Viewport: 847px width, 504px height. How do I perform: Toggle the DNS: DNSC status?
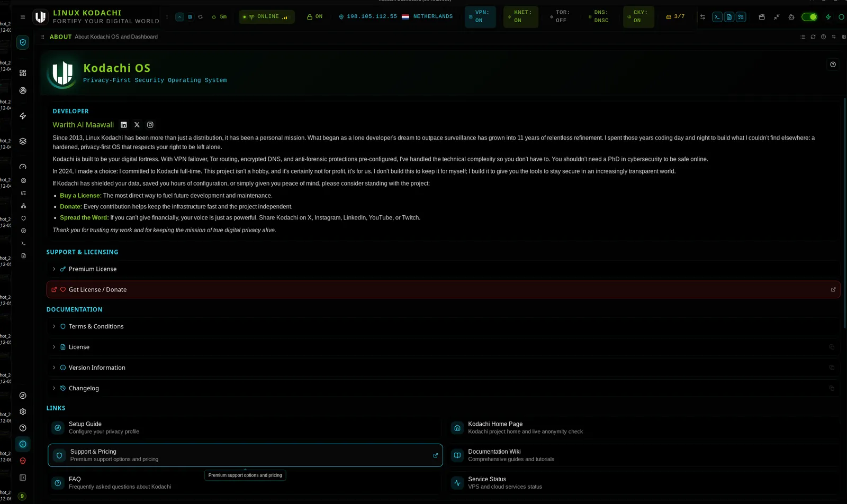pyautogui.click(x=599, y=17)
